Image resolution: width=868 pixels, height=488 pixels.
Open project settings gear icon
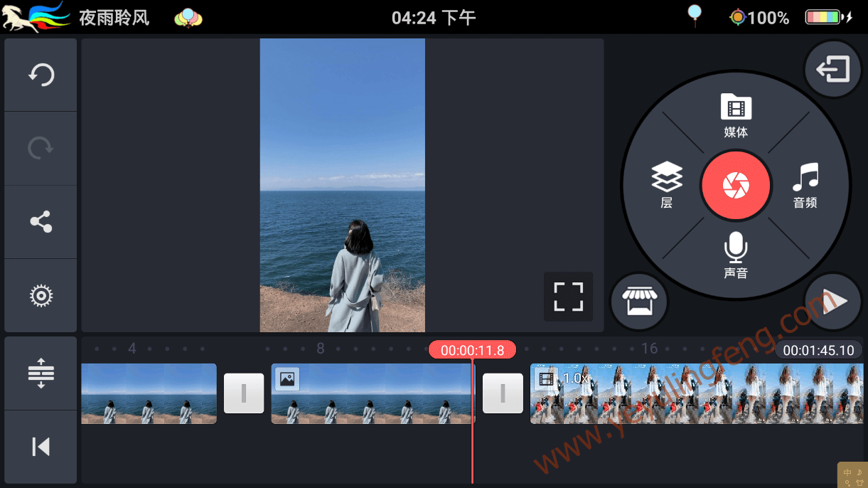coord(41,295)
